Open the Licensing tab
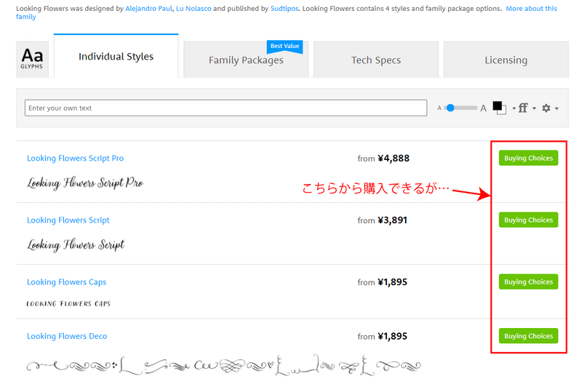The image size is (582, 392). 506,60
